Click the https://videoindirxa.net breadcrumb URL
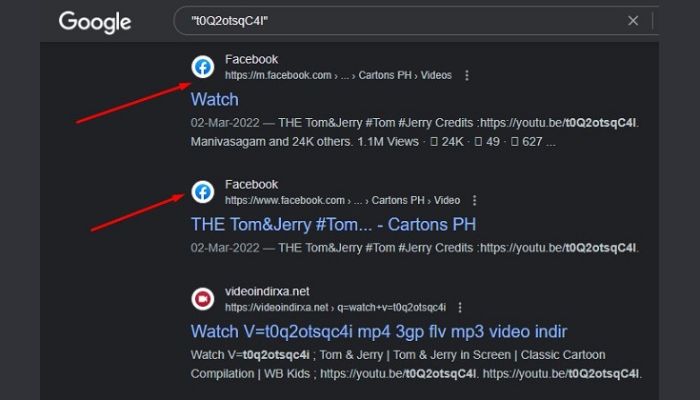This screenshot has height=400, width=700. pos(335,308)
